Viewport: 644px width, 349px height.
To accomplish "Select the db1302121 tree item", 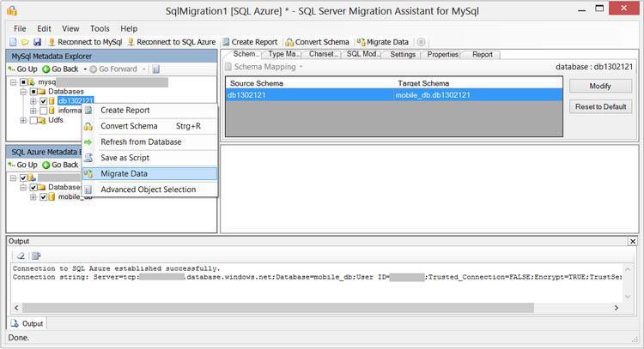I will [x=76, y=100].
